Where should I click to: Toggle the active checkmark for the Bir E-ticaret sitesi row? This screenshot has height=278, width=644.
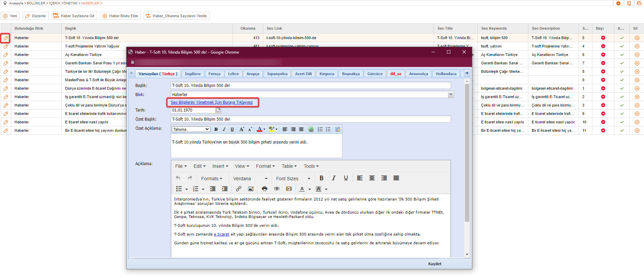point(622,131)
